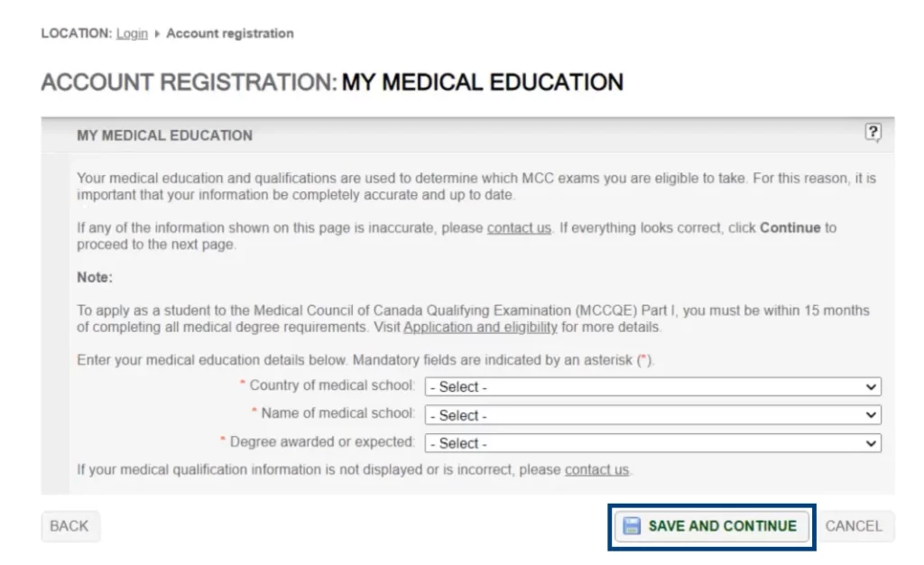
Task: Click the floppy disk save icon
Action: pyautogui.click(x=632, y=526)
